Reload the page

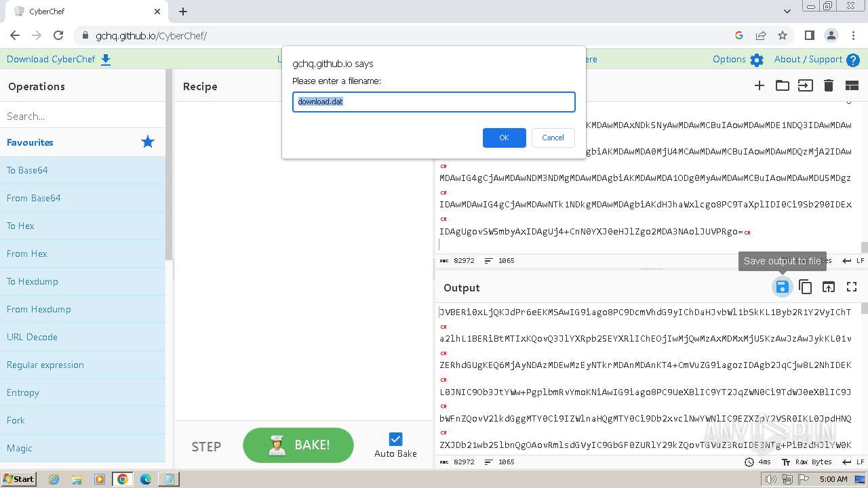[58, 35]
